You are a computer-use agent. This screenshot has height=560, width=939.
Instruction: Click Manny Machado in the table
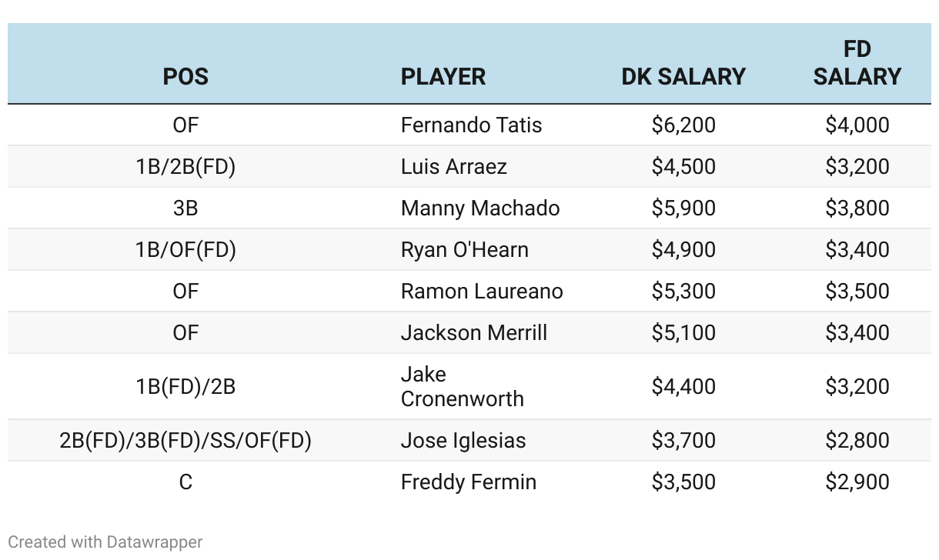coord(480,208)
